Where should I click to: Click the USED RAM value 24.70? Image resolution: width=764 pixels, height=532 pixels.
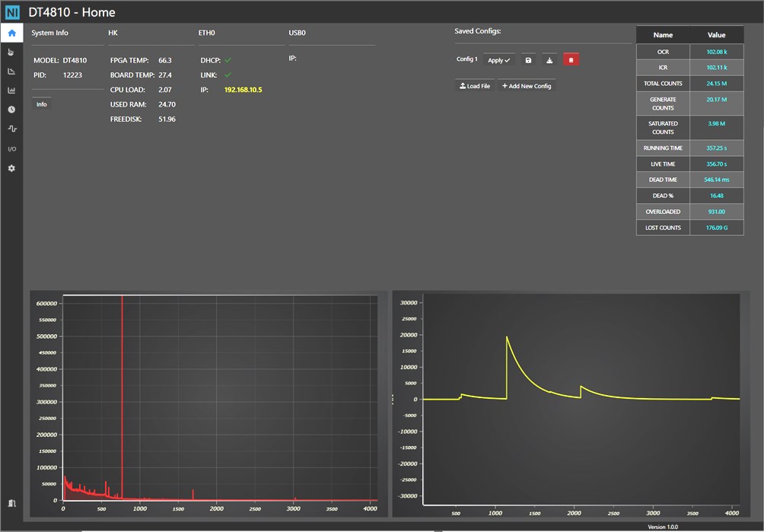tap(167, 104)
